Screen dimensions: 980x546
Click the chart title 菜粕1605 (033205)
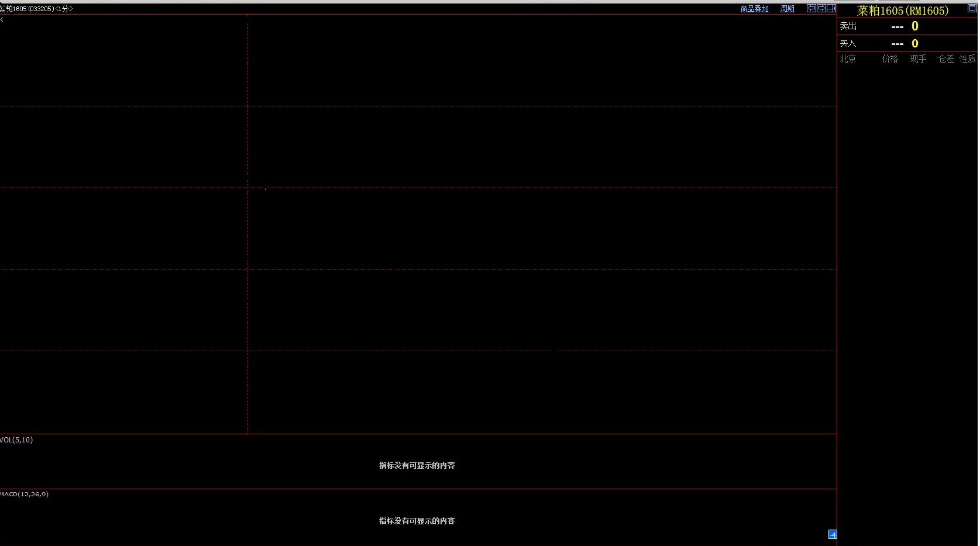point(26,9)
